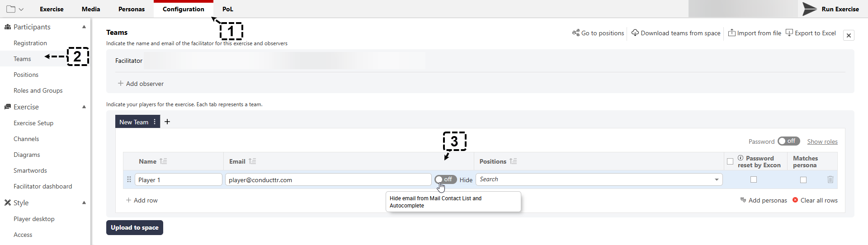Toggle Hide email switch for Player 1
The height and width of the screenshot is (245, 868).
click(x=445, y=179)
